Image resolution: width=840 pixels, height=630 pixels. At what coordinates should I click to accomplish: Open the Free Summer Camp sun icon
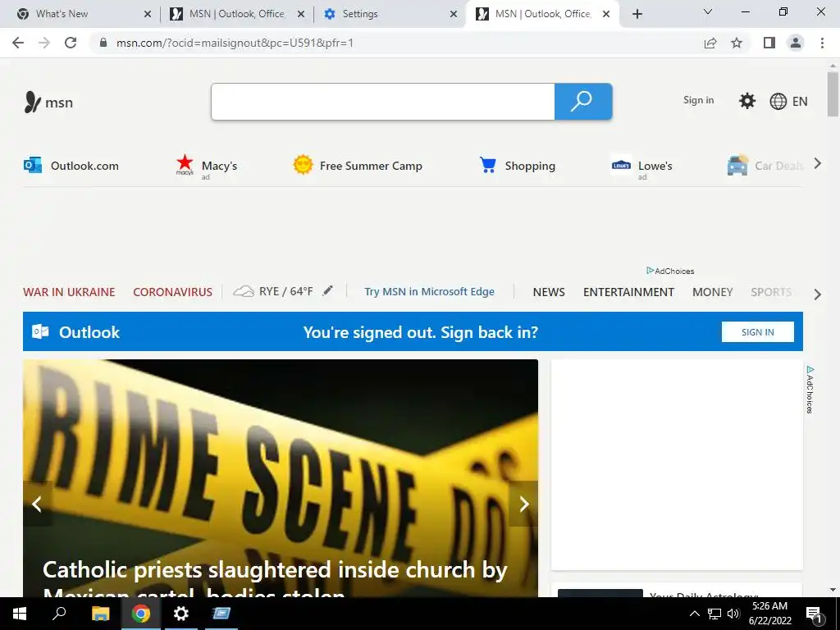pos(303,165)
